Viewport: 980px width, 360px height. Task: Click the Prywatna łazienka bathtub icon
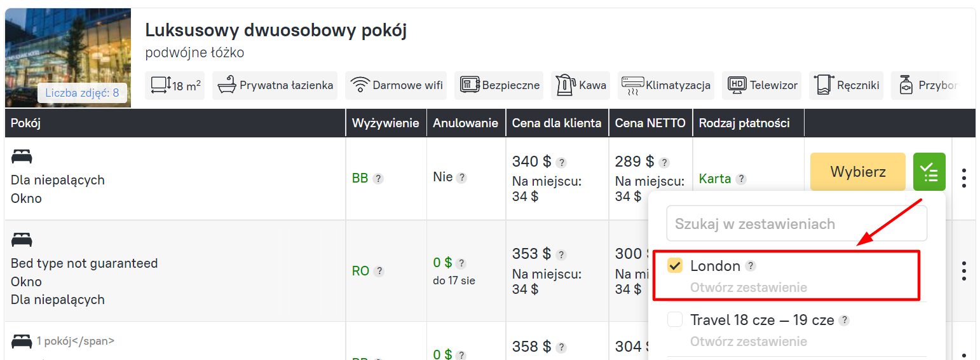[226, 85]
